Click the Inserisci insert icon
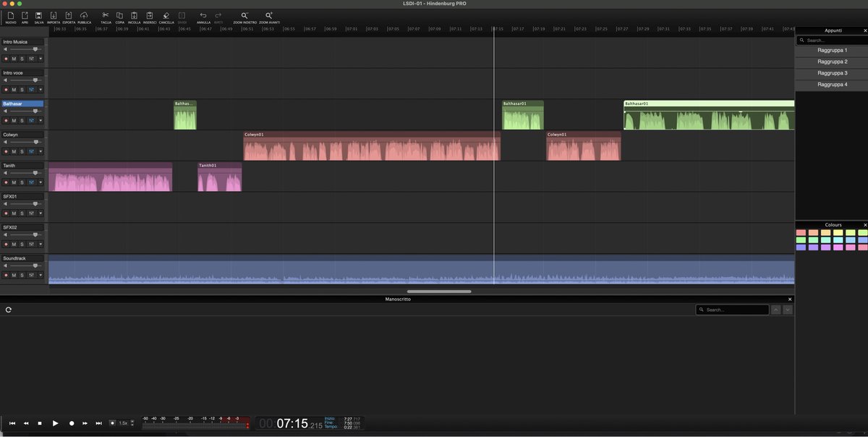The width and height of the screenshot is (868, 437). (150, 15)
